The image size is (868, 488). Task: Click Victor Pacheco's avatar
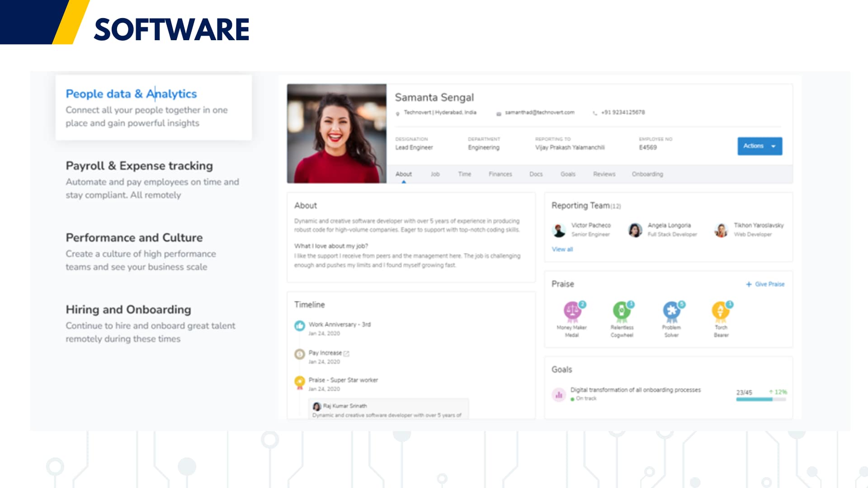(x=559, y=230)
